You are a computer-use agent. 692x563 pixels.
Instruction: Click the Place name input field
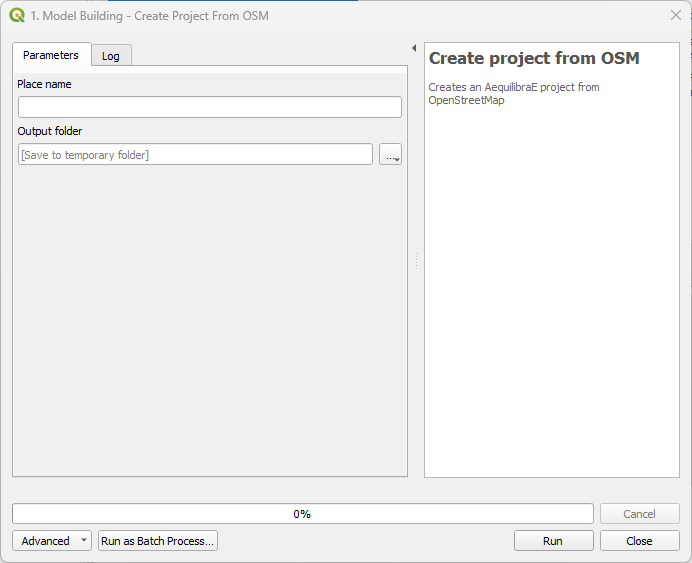(x=210, y=107)
